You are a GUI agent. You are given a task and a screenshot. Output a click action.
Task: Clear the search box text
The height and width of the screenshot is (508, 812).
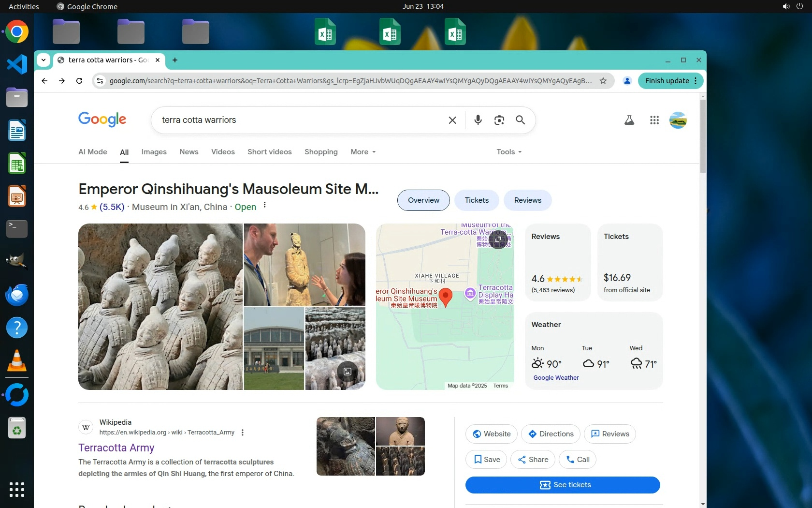tap(452, 120)
